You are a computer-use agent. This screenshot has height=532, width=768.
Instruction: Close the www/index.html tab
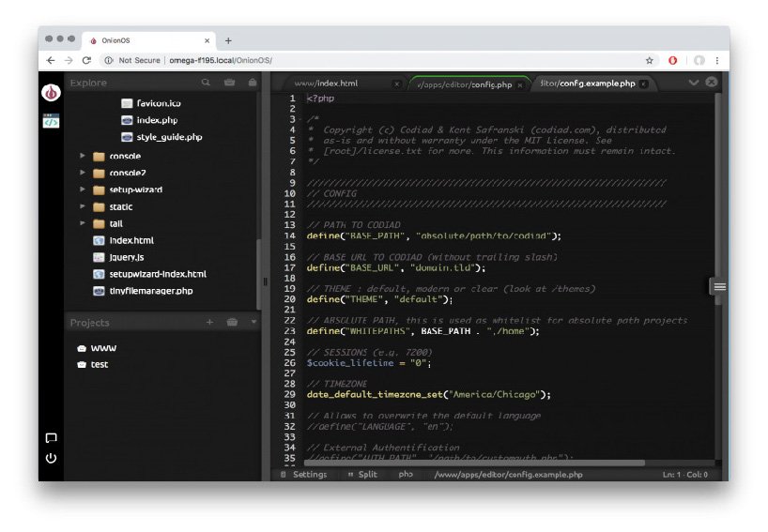(397, 84)
